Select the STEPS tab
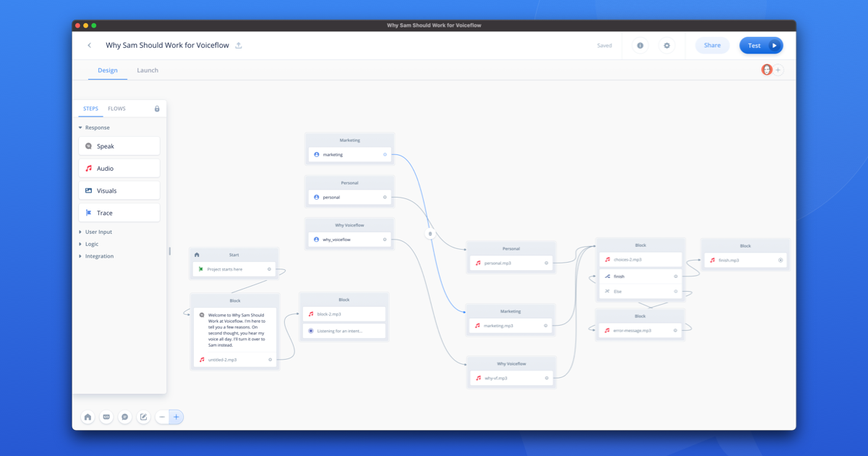This screenshot has width=868, height=456. [90, 109]
